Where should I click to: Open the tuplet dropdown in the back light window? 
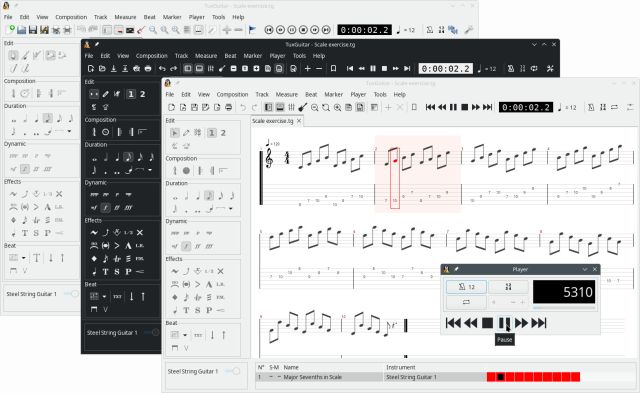pos(69,131)
